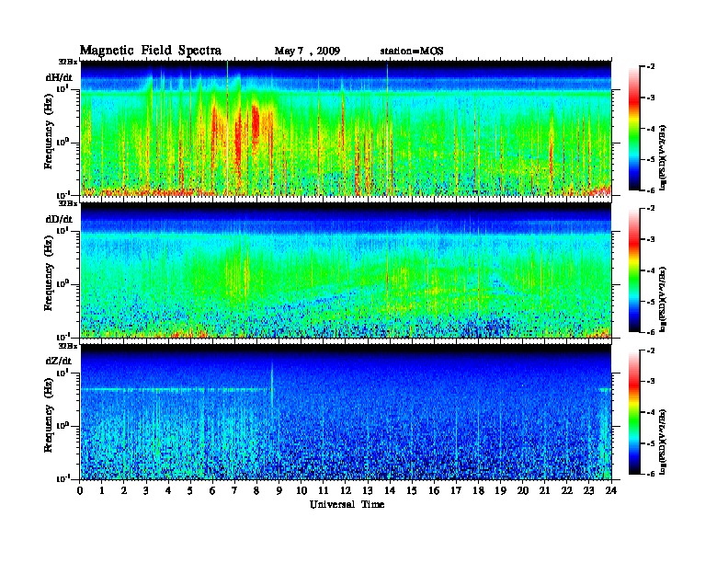728x563 pixels.
Task: Click the log(PSD) units label beside dD/dt colorbar
Action: (664, 300)
